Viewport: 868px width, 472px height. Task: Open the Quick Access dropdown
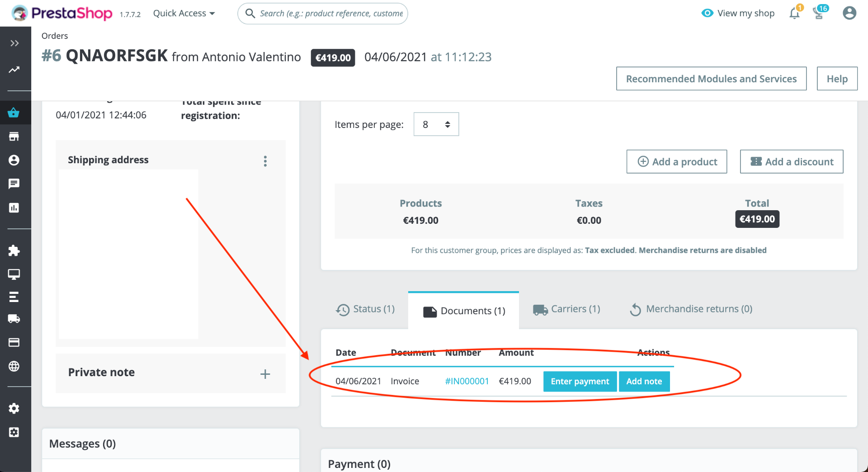click(x=184, y=14)
